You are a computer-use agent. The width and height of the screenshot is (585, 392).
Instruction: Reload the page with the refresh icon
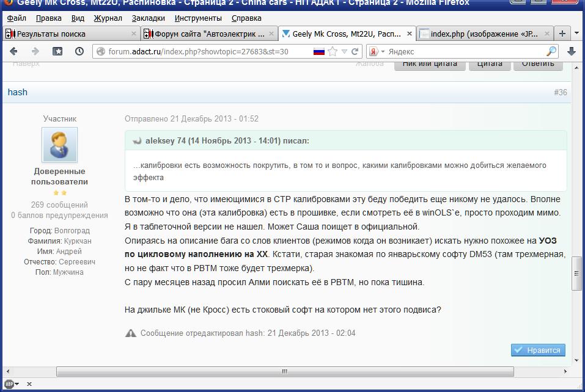coord(355,51)
